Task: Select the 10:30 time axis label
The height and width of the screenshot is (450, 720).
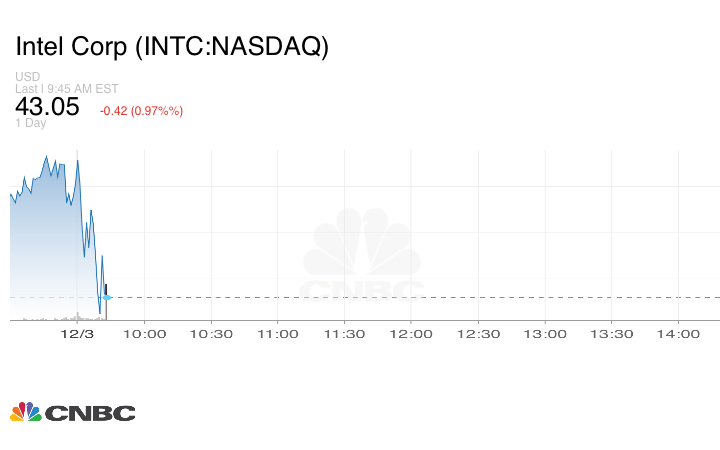Action: [210, 334]
